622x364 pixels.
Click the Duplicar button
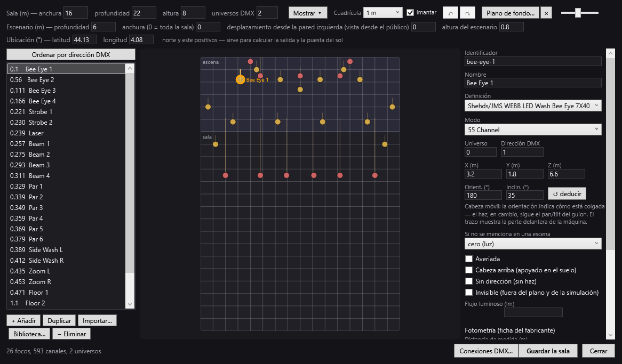[59, 320]
